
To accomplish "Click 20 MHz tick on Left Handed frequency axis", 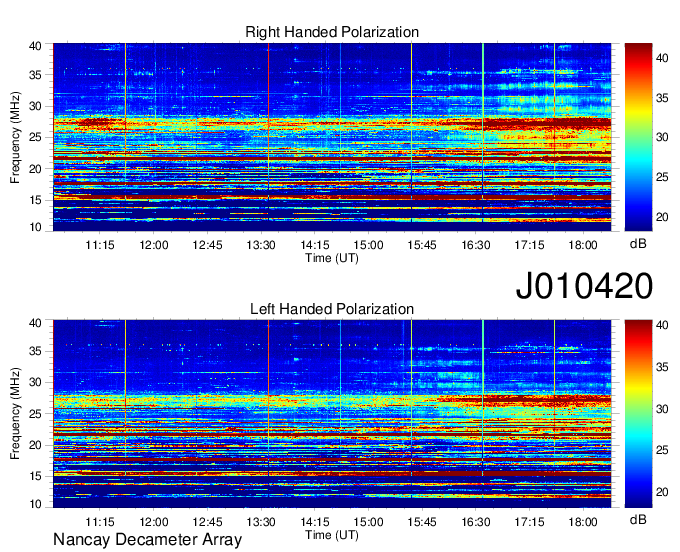I will point(36,445).
